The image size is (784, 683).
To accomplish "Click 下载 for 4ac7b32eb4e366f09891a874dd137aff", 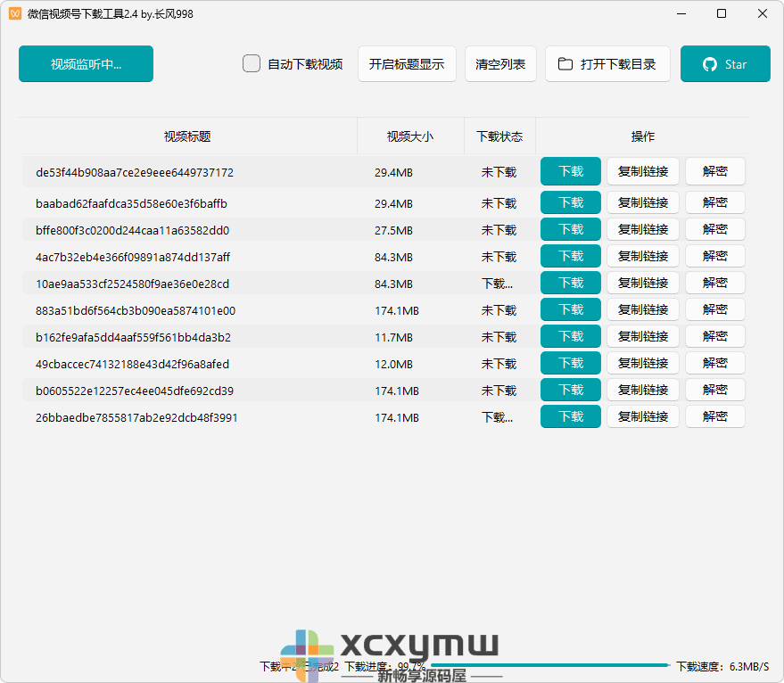I will point(570,256).
